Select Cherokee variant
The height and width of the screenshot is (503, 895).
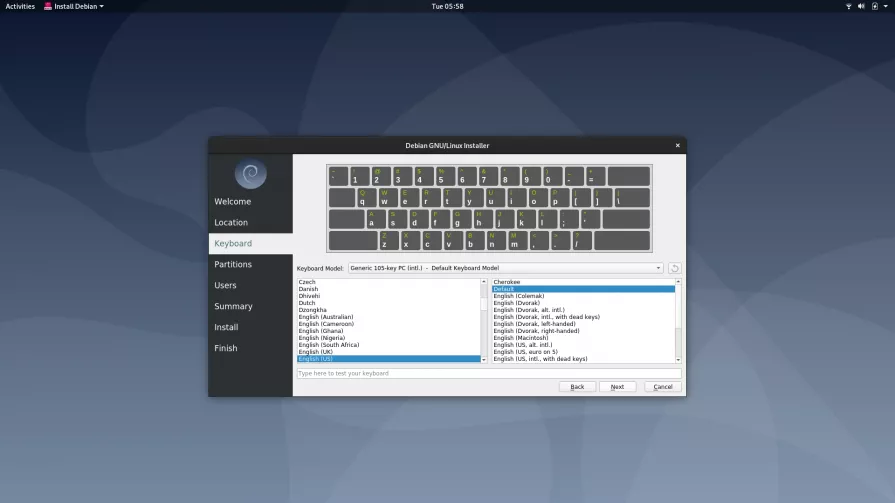pos(583,282)
